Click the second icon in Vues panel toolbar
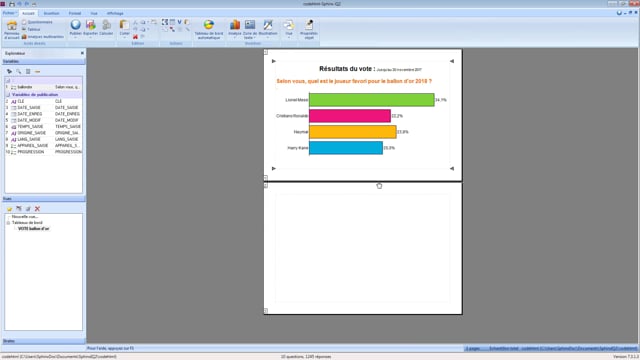Screen dimensions: 640x360 pos(19,209)
